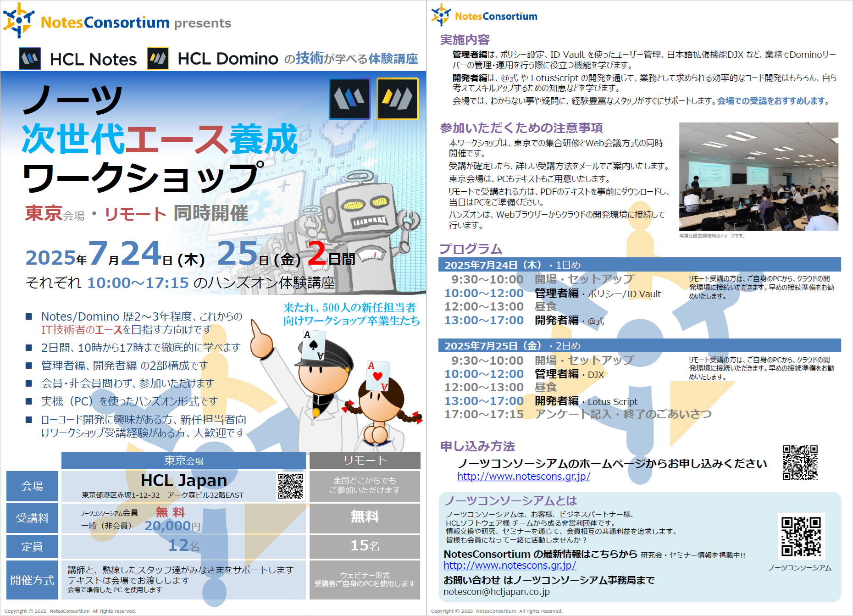Screen dimensions: 853x616
Task: Click the QR code above the ノーツコンソーシアム caption
Action: coord(801,536)
